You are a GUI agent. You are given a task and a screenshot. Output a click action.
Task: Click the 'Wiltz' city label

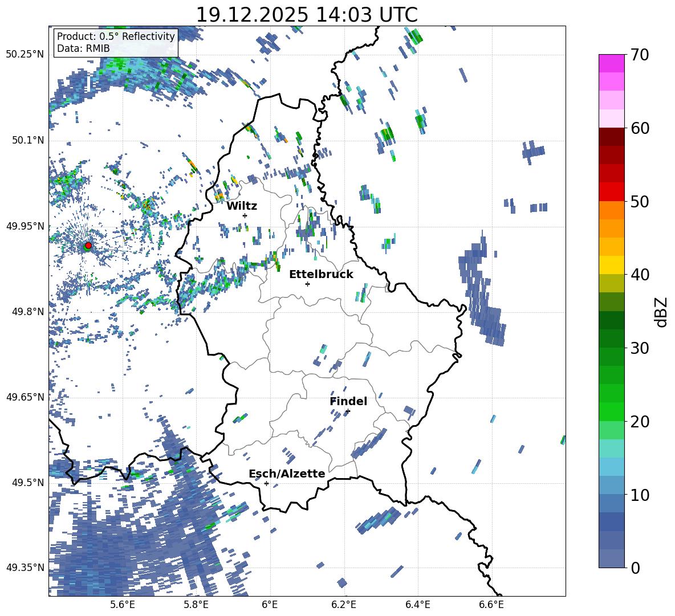pyautogui.click(x=242, y=206)
